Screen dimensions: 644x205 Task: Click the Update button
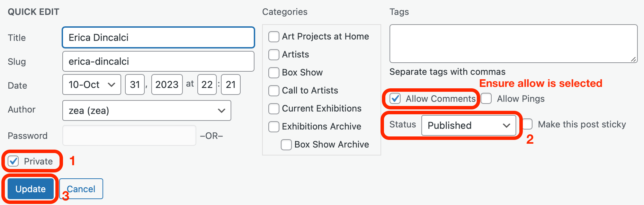[x=30, y=189]
